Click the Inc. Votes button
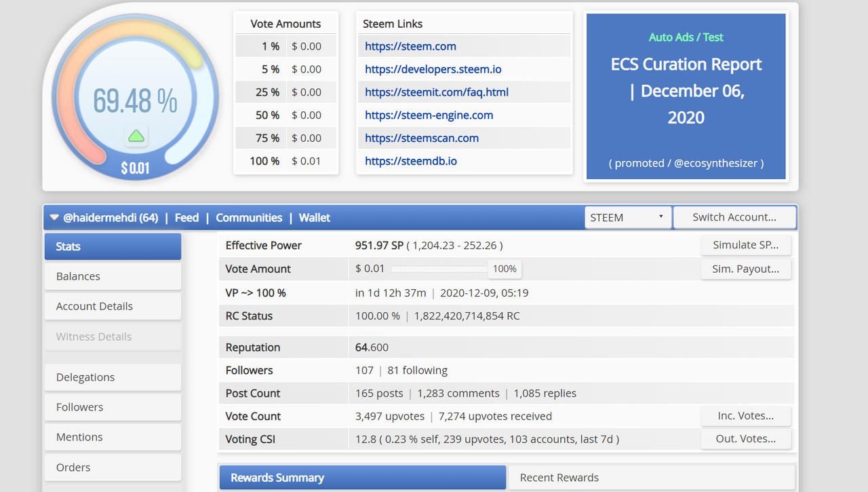This screenshot has height=492, width=868. [x=746, y=416]
